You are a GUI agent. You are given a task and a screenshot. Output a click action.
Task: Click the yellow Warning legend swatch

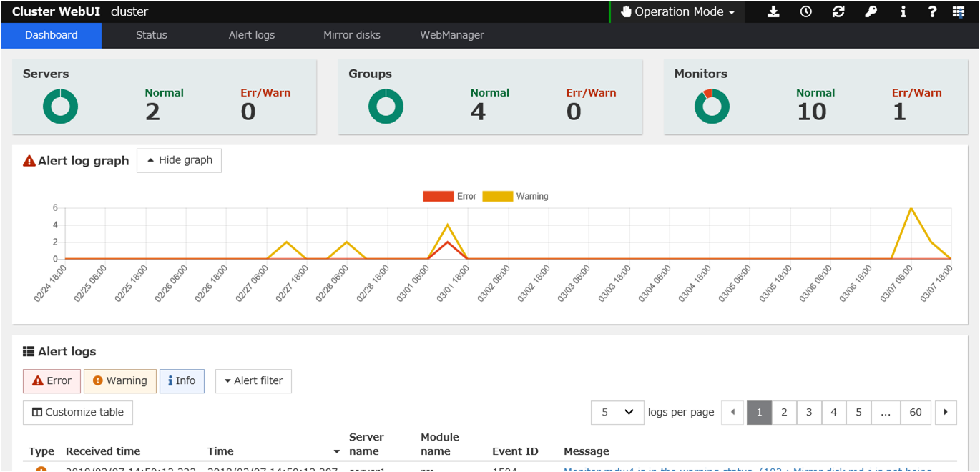tap(497, 197)
